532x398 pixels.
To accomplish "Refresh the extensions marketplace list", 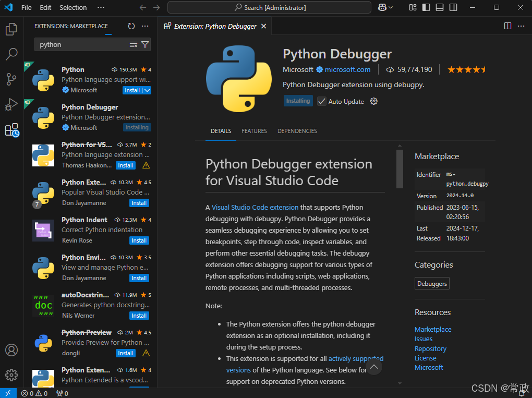I will click(x=131, y=26).
